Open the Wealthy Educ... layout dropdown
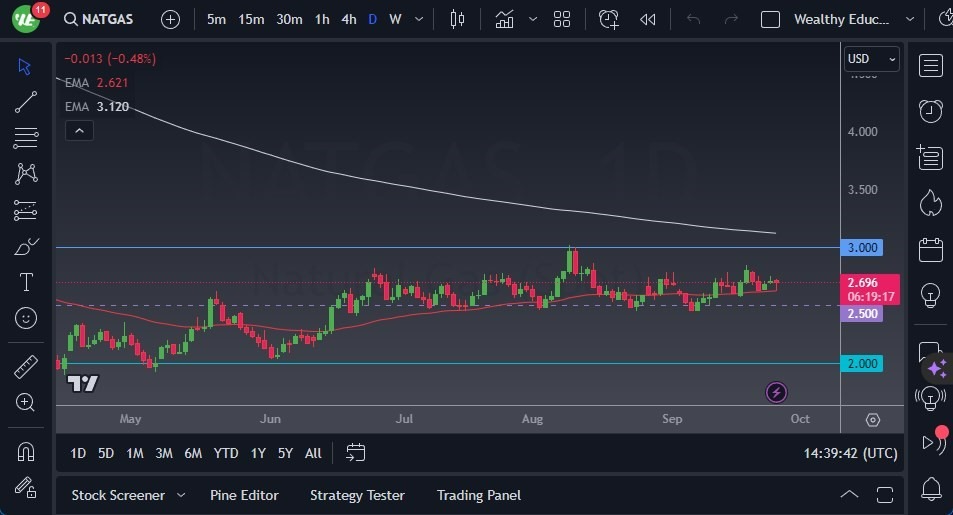 point(909,19)
